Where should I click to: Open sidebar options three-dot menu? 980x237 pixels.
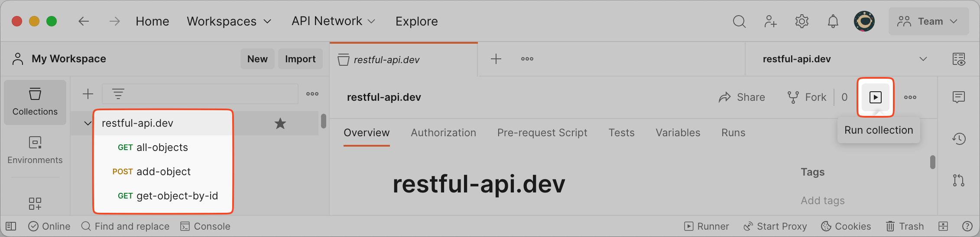[312, 94]
